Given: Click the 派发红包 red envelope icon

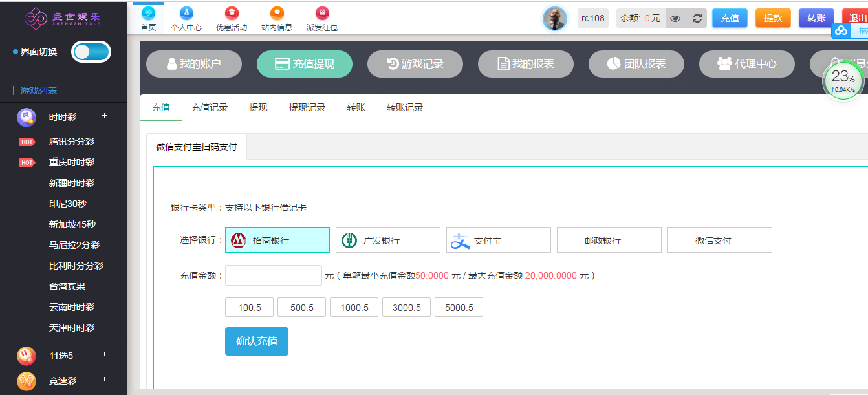Looking at the screenshot, I should [x=321, y=13].
